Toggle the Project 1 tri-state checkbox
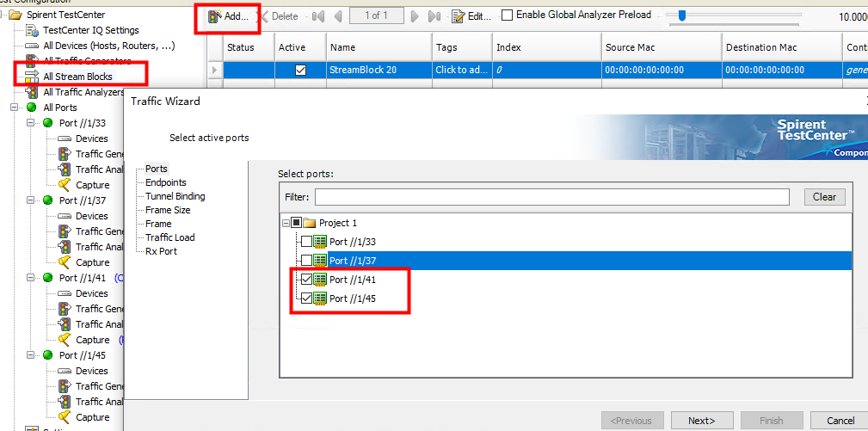The height and width of the screenshot is (431, 868). click(296, 223)
